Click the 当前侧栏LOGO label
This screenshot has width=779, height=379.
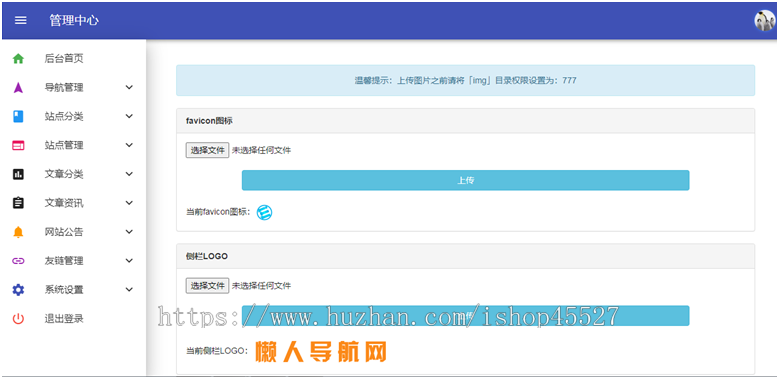tap(217, 351)
